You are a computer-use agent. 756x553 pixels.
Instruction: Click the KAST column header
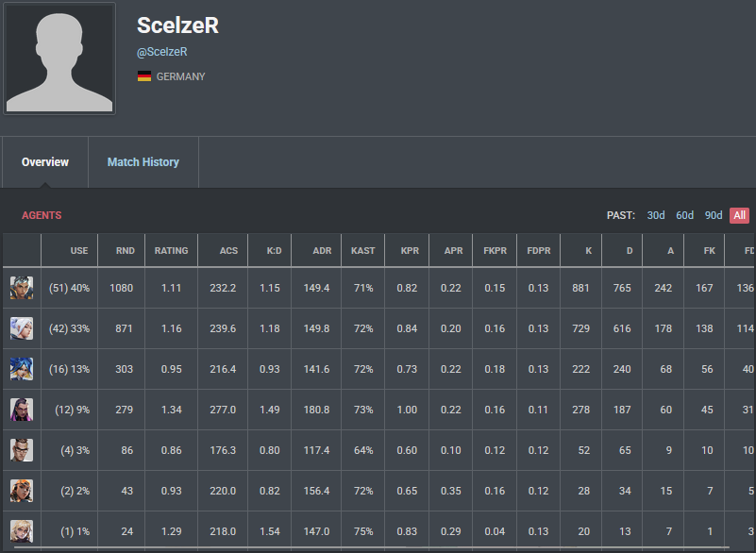tap(362, 251)
